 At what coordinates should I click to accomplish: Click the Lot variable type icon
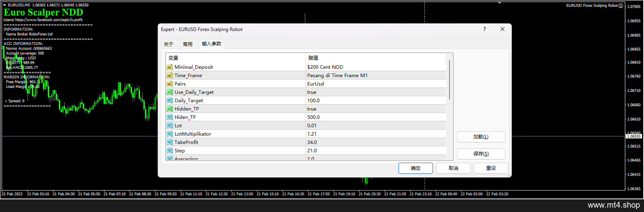pyautogui.click(x=169, y=126)
